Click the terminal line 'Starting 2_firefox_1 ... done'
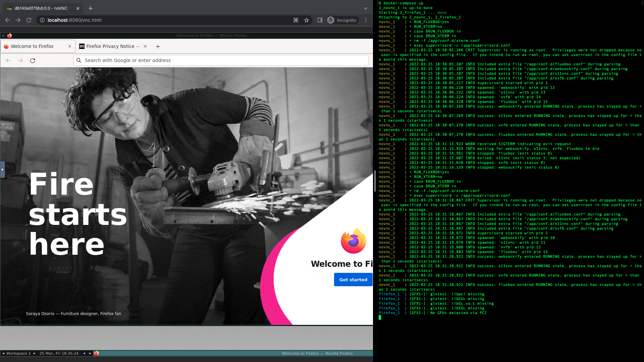The height and width of the screenshot is (362, 644). click(413, 12)
